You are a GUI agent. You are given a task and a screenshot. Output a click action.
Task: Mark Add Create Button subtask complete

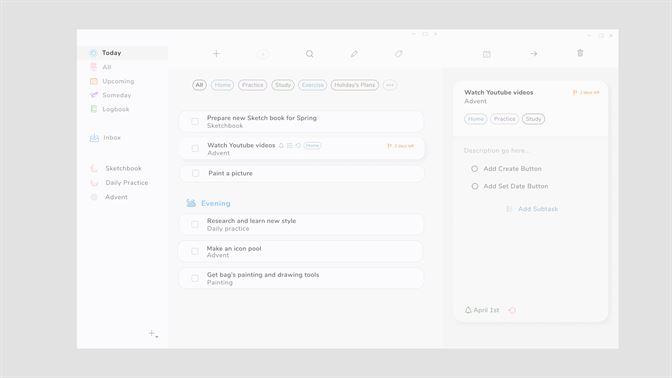(474, 169)
